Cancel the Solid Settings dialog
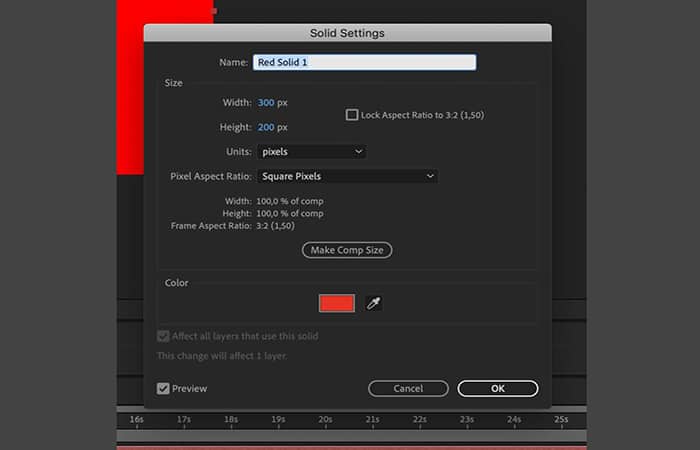This screenshot has height=450, width=700. tap(408, 388)
